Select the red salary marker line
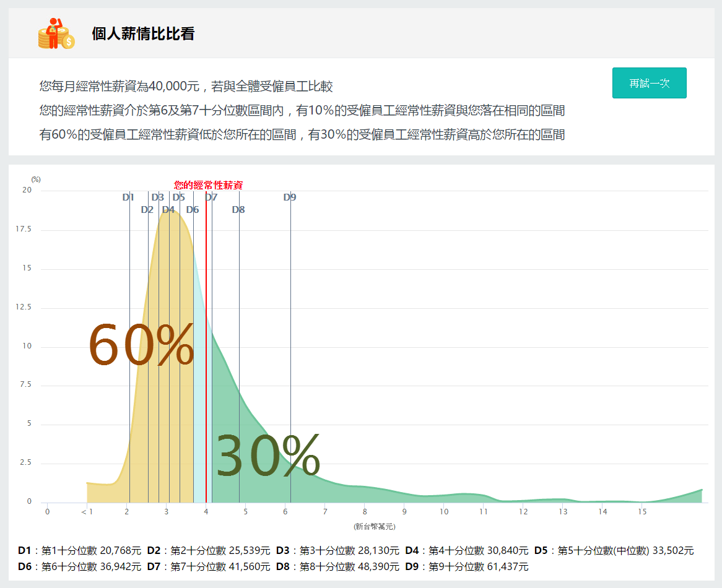The width and height of the screenshot is (722, 588). point(206,340)
